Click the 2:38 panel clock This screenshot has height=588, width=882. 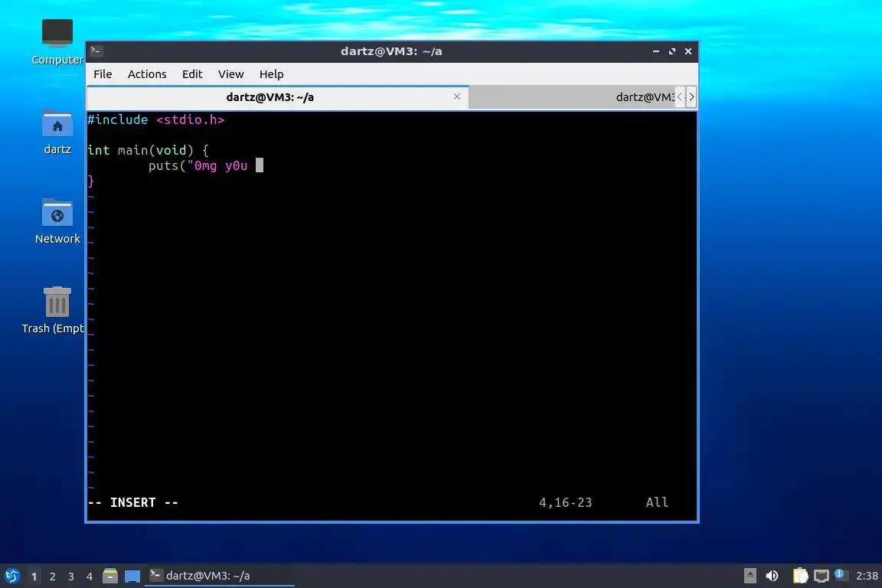tap(867, 576)
